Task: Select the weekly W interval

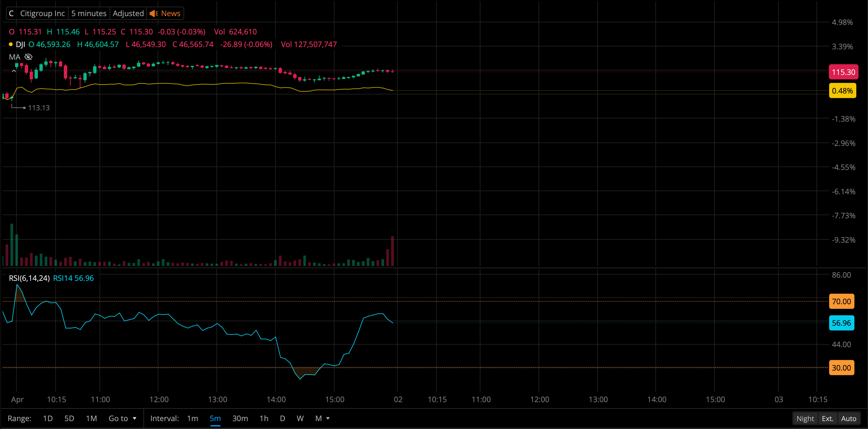Action: [300, 418]
